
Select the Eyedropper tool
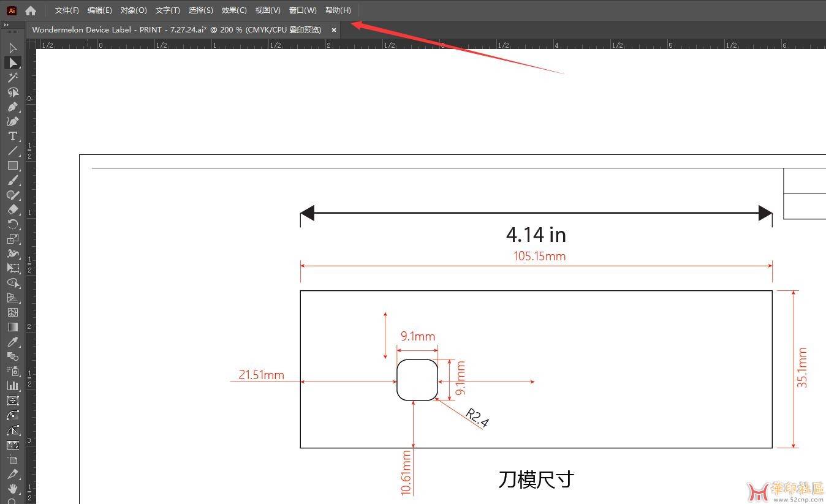pyautogui.click(x=13, y=342)
